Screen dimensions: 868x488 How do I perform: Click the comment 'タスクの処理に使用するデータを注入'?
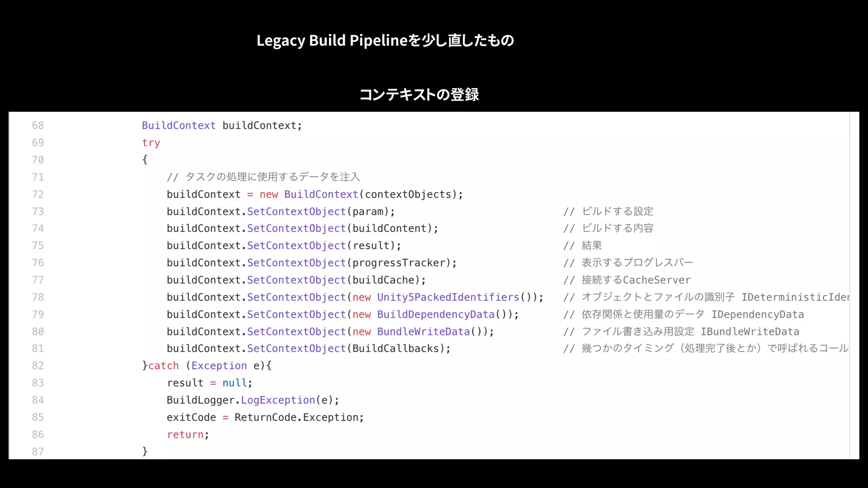(273, 177)
